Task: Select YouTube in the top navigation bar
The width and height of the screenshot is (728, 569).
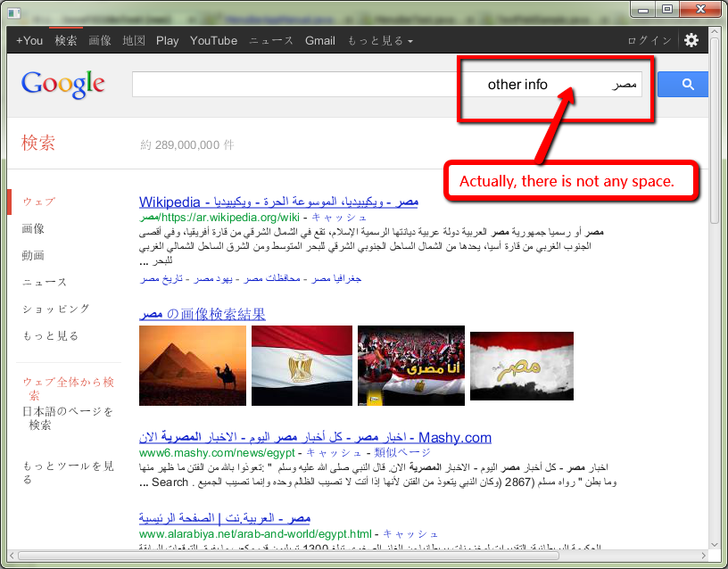Action: tap(213, 41)
